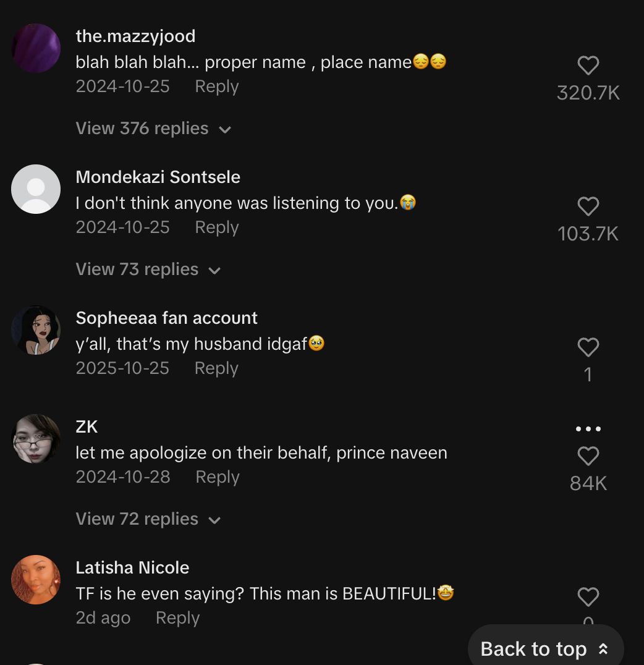Viewport: 644px width, 665px height.
Task: Tap the heart under ZK's options menu
Action: (x=588, y=456)
